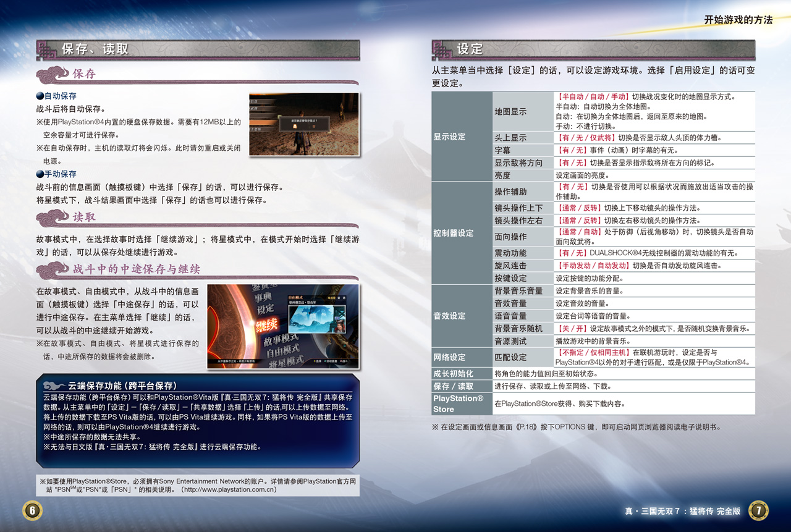Click the blue bullet before 自动保存
Image resolution: width=791 pixels, height=532 pixels.
click(40, 96)
